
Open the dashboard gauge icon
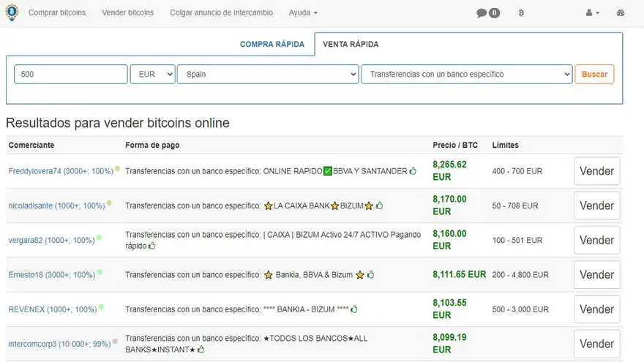621,12
